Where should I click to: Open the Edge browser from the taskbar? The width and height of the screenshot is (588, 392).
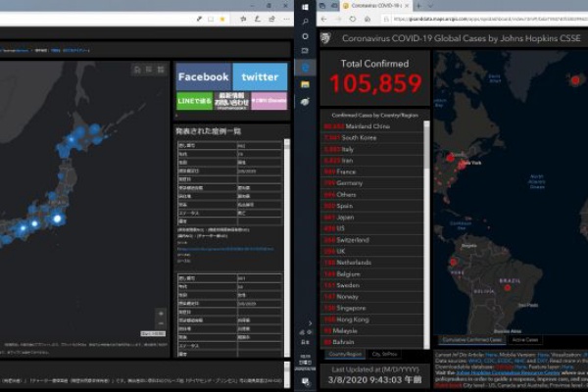tap(305, 67)
